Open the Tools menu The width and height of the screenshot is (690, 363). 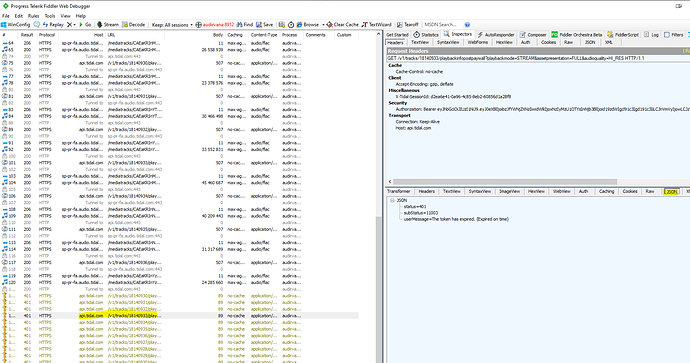50,16
